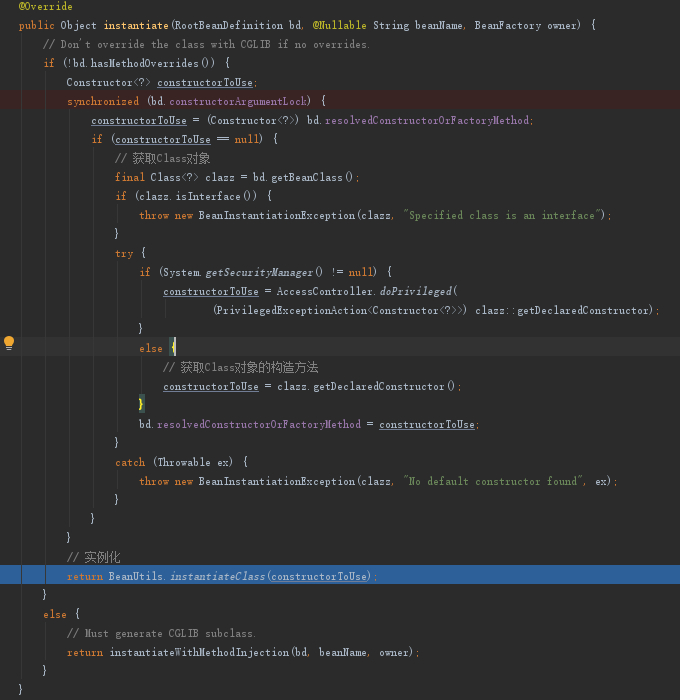
Task: Click "No default constructor found" string
Action: pyautogui.click(x=495, y=481)
